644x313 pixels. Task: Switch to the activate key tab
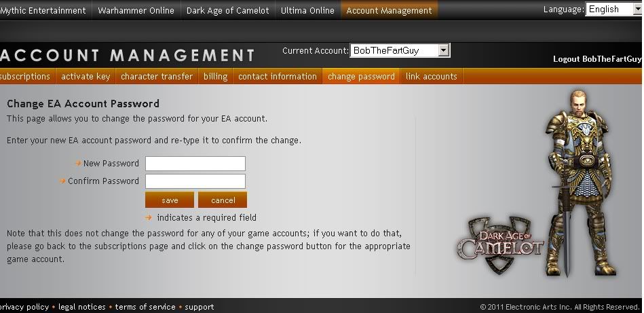(86, 77)
